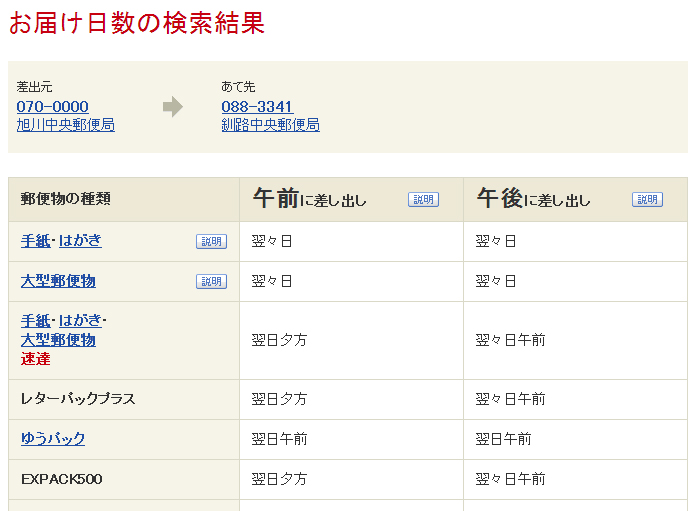
Task: Click the 午前 cell of 大型郵便物 row
Action: (351, 282)
